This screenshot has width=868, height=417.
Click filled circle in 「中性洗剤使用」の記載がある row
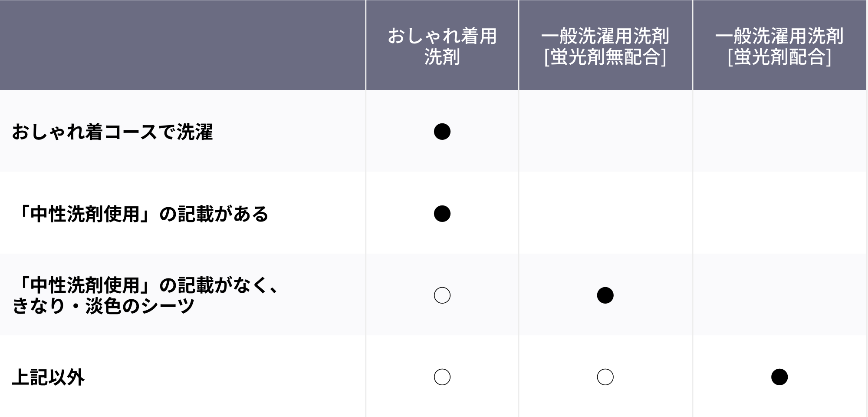[x=442, y=214]
